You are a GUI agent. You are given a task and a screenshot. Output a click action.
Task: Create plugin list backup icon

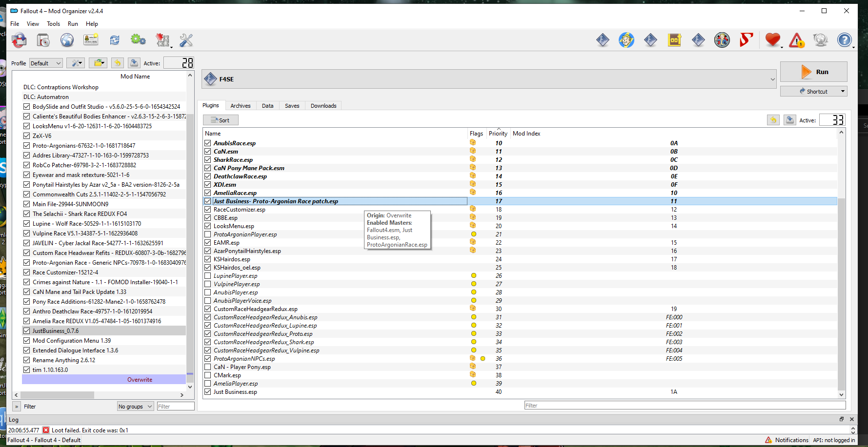[x=790, y=120]
